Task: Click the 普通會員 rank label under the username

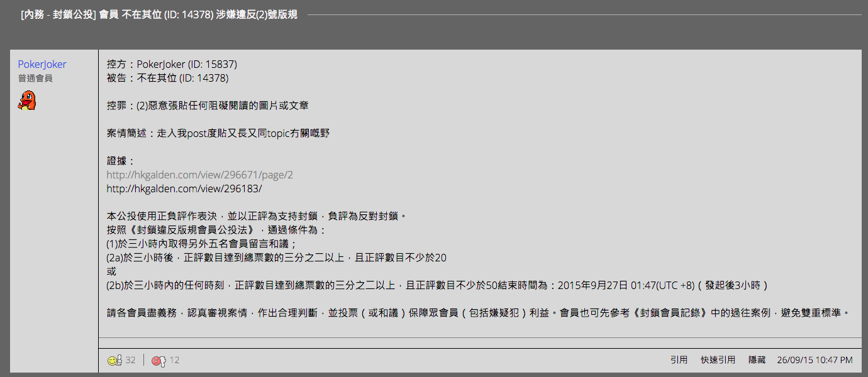Action: pyautogui.click(x=35, y=79)
